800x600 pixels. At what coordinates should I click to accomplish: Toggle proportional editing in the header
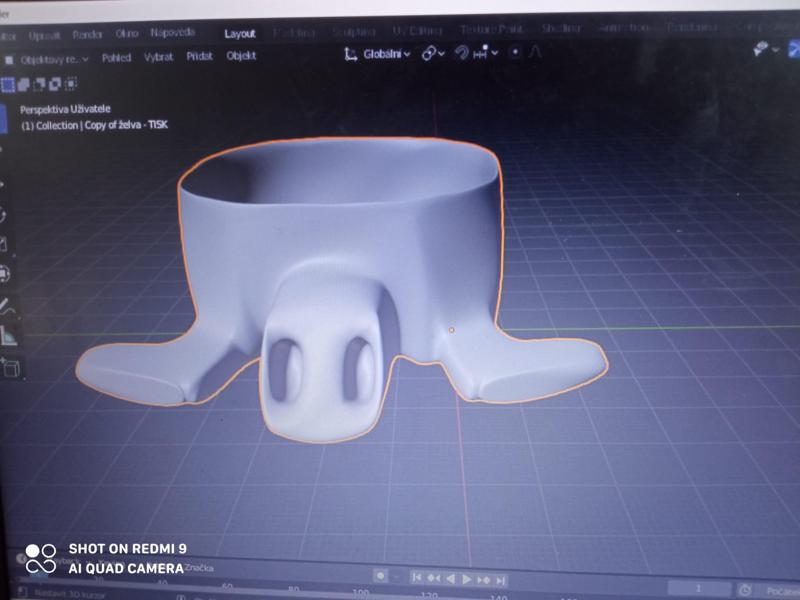(x=516, y=53)
